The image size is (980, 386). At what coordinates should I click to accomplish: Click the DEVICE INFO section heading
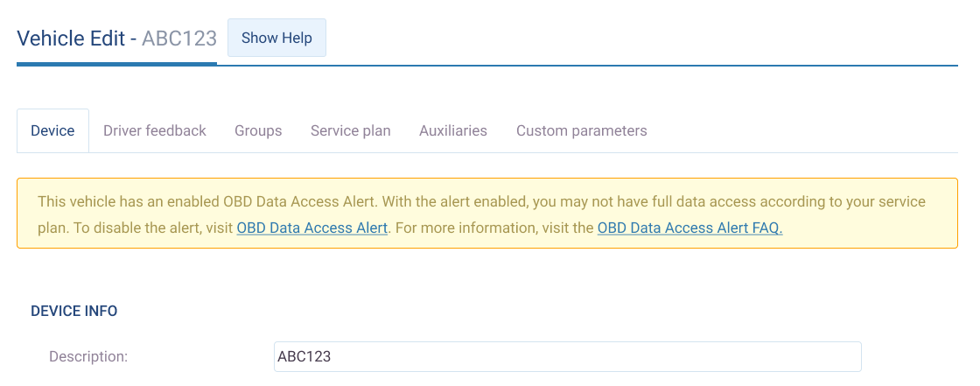point(74,311)
